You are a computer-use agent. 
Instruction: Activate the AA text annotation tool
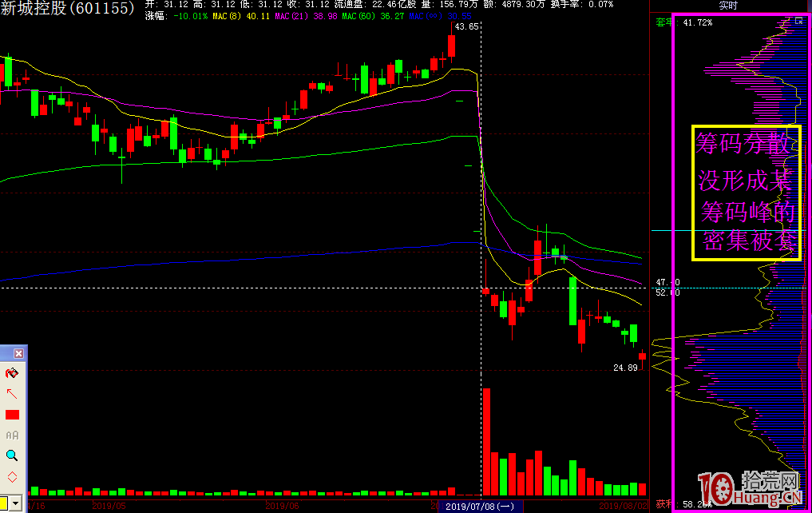[12, 435]
